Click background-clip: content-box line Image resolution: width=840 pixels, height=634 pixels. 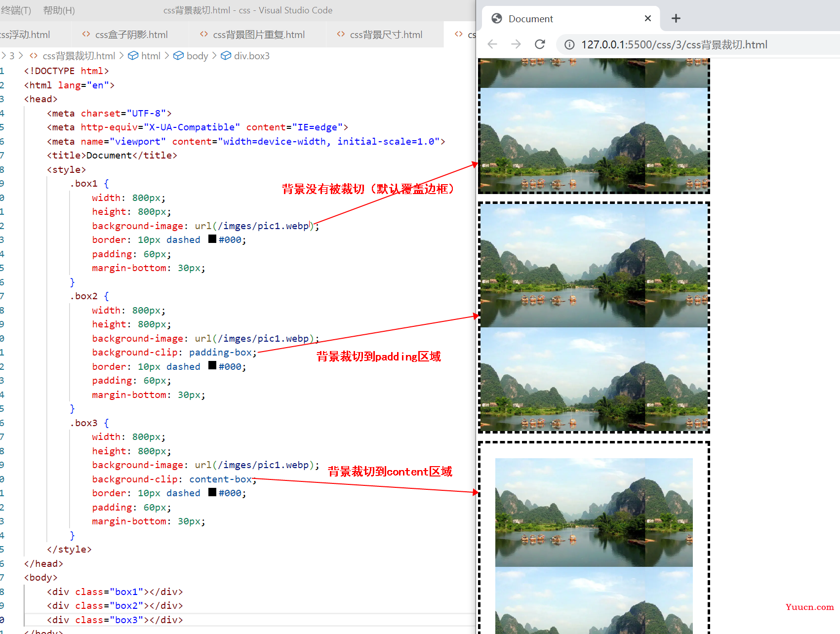point(174,479)
